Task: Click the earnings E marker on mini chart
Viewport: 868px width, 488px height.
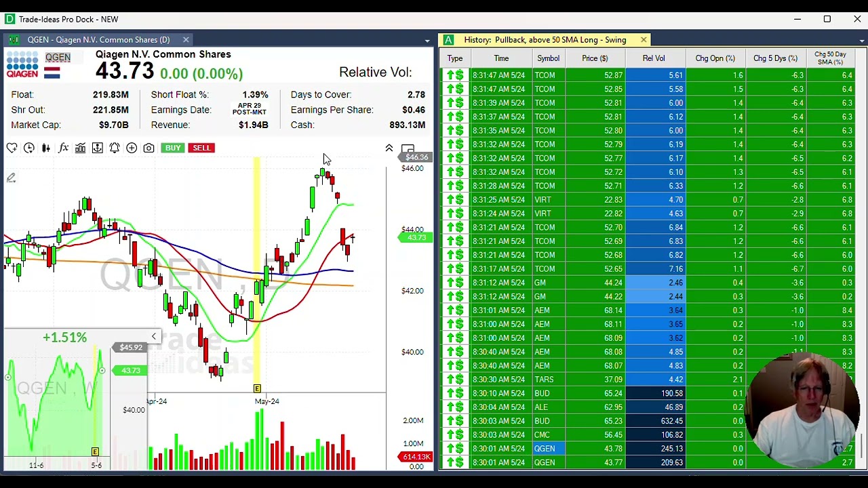Action: (x=95, y=451)
